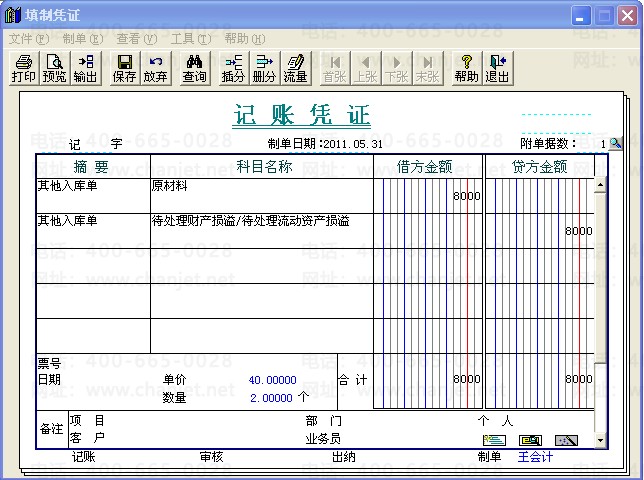This screenshot has width=644, height=480.
Task: Insert an entry line with 插分
Action: (233, 68)
